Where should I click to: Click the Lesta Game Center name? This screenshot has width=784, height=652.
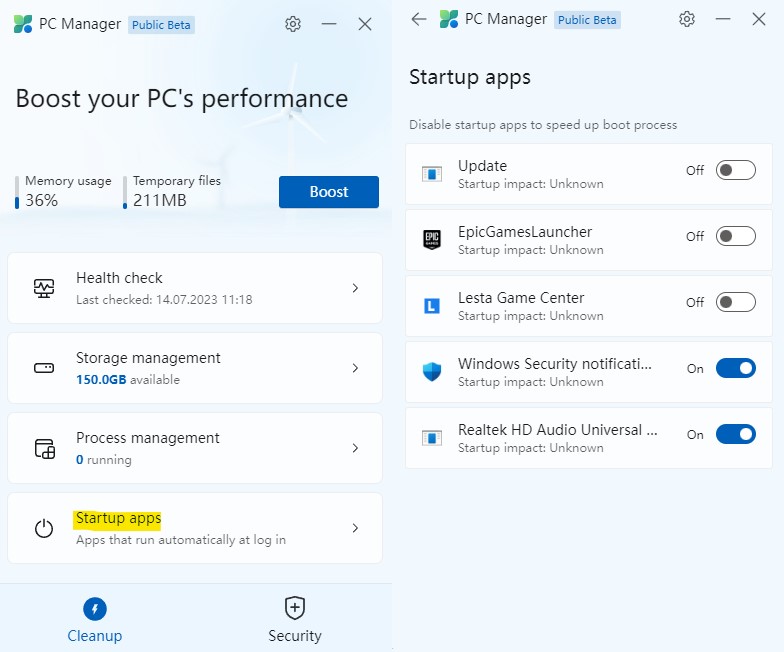point(521,298)
